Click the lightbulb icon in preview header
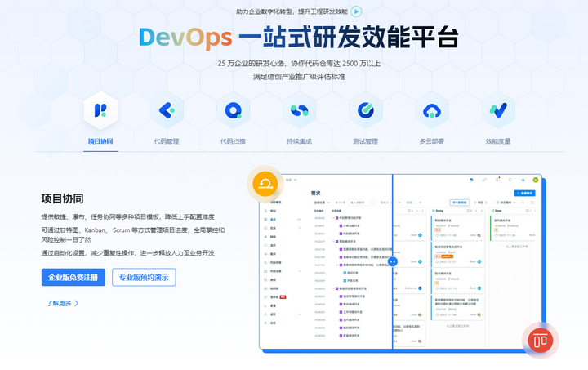The height and width of the screenshot is (370, 588). coord(510,180)
